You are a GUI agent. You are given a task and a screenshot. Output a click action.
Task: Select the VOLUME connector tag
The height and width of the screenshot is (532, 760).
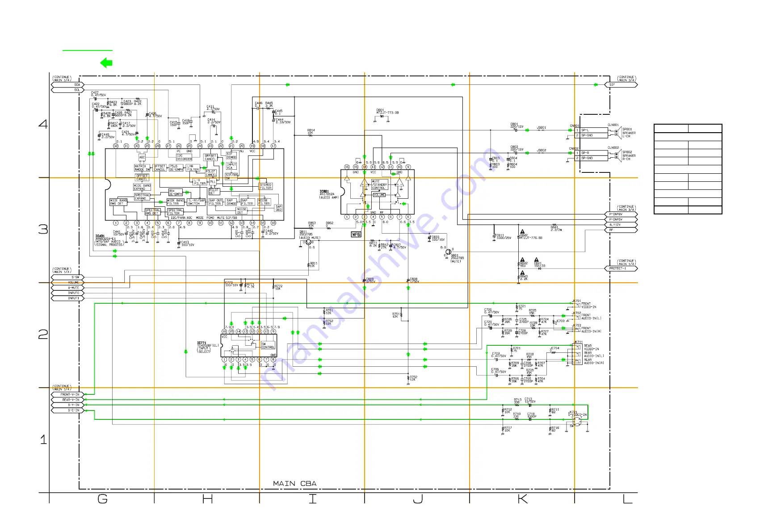click(x=68, y=282)
